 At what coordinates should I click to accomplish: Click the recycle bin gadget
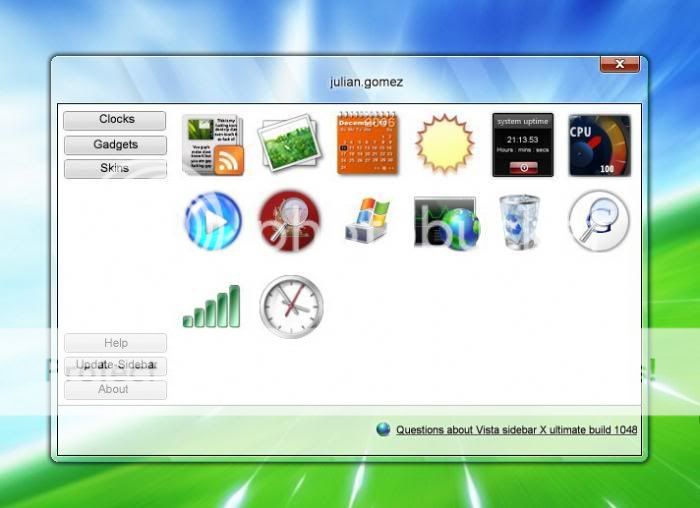520,221
